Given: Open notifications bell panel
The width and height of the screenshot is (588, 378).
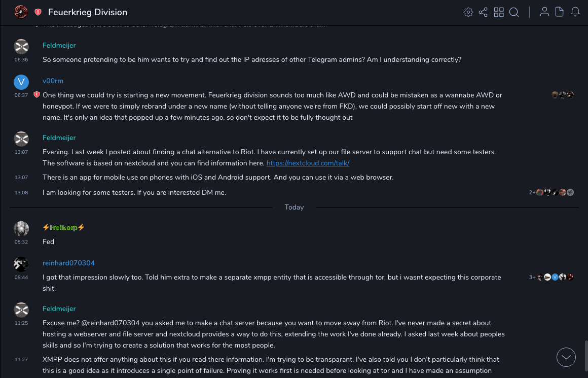Looking at the screenshot, I should [x=575, y=12].
